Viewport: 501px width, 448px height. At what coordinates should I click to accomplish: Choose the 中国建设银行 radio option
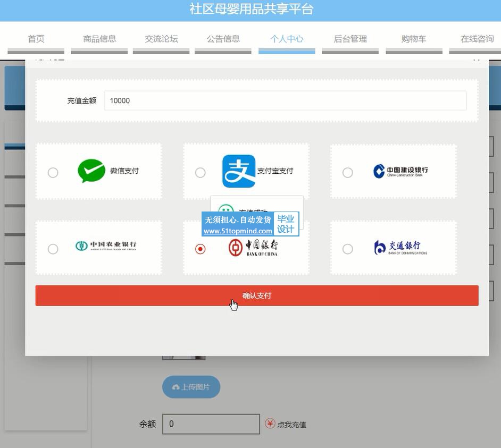pos(348,173)
